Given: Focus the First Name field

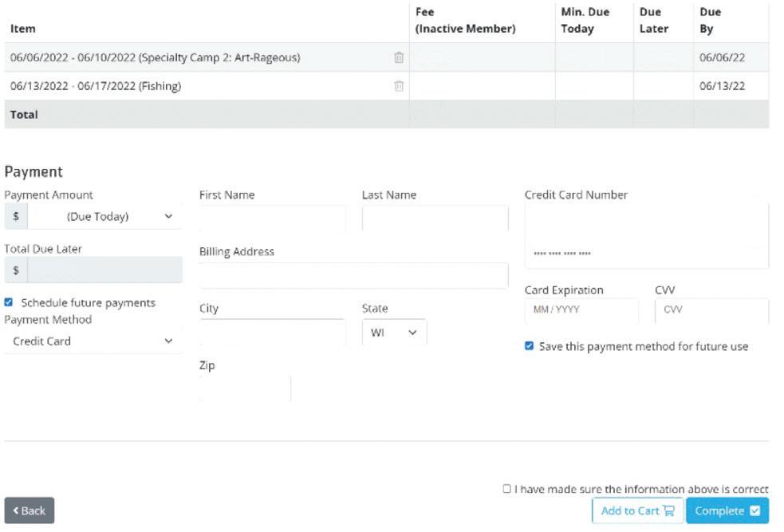Looking at the screenshot, I should pyautogui.click(x=272, y=219).
